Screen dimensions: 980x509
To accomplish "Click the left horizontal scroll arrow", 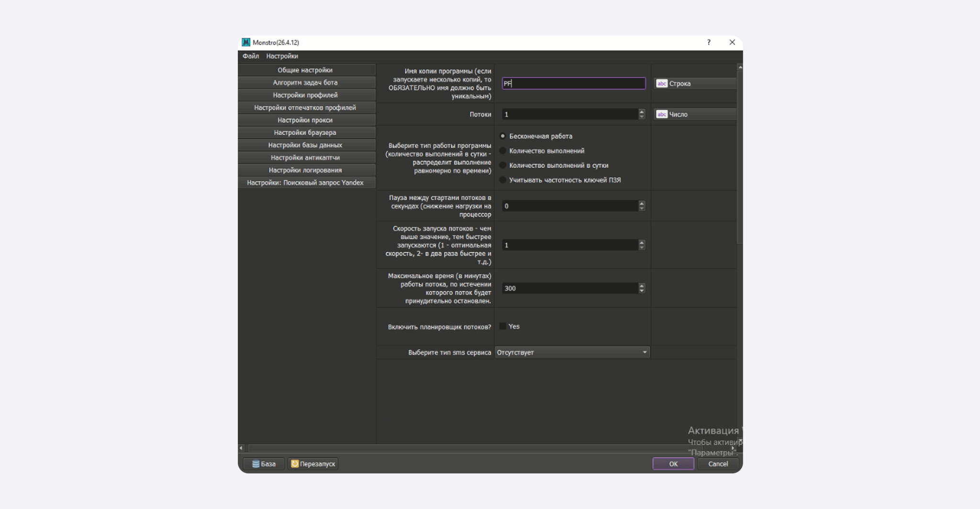I will [241, 448].
